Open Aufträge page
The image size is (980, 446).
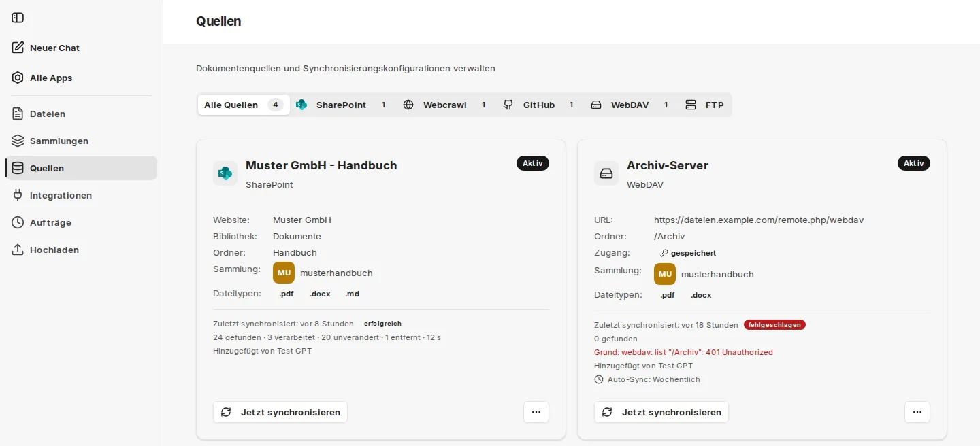point(81,222)
